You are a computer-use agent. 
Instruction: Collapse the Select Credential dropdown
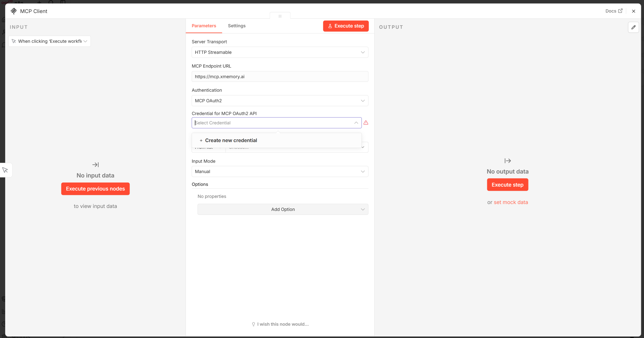click(356, 123)
